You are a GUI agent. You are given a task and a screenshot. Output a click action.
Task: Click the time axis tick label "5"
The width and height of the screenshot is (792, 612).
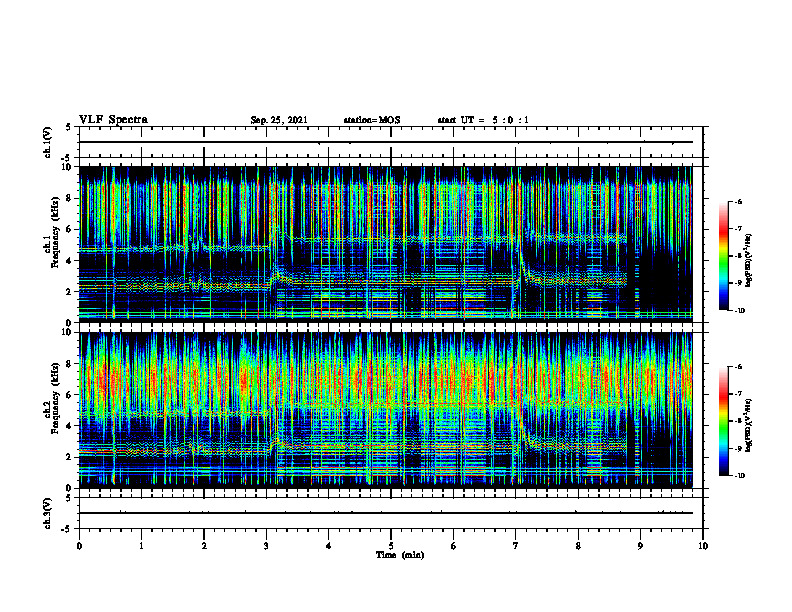point(391,546)
